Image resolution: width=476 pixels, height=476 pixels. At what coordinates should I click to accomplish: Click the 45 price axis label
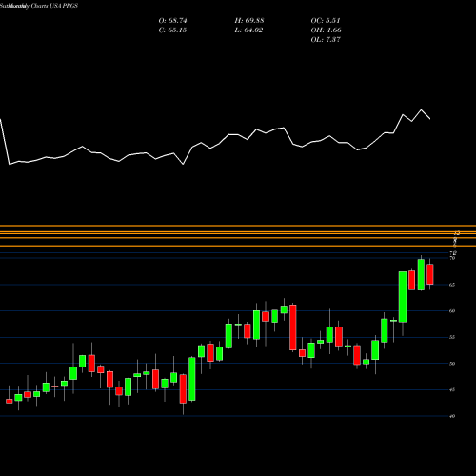coord(452,390)
